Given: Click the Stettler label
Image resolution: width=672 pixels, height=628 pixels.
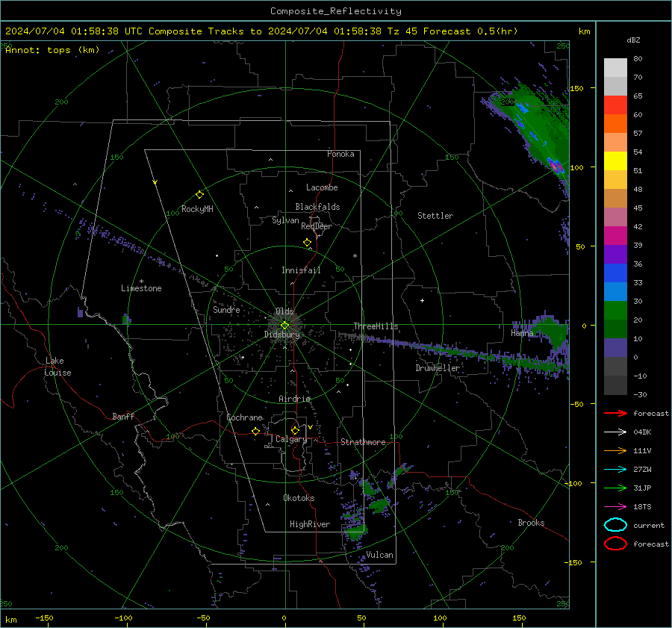Looking at the screenshot, I should (x=435, y=216).
